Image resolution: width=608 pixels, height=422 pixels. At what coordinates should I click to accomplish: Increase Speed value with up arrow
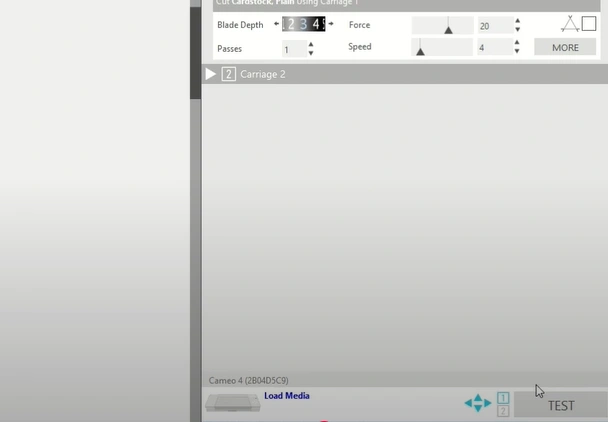(x=517, y=42)
